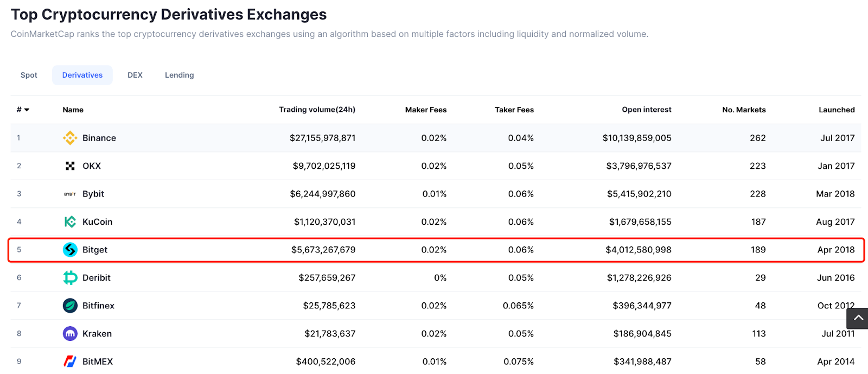Click Bitfinex trading volume $25,785,623
This screenshot has width=868, height=374.
click(329, 306)
